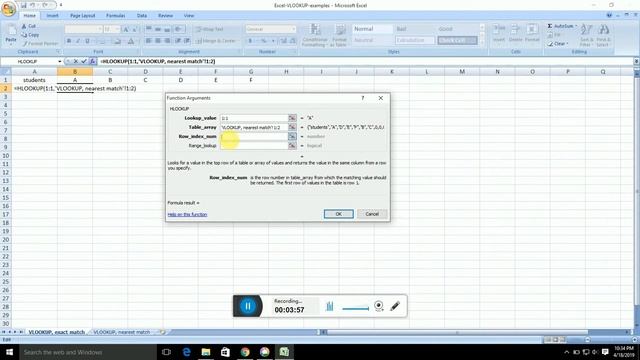This screenshot has width=640, height=360.
Task: Click the Windows Start button
Action: coord(9,352)
